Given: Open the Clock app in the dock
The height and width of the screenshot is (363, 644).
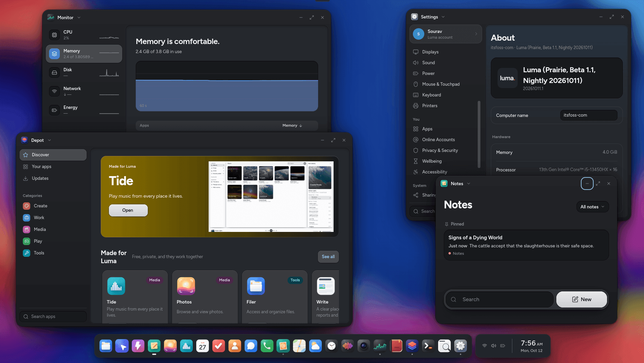Looking at the screenshot, I should coord(332,346).
